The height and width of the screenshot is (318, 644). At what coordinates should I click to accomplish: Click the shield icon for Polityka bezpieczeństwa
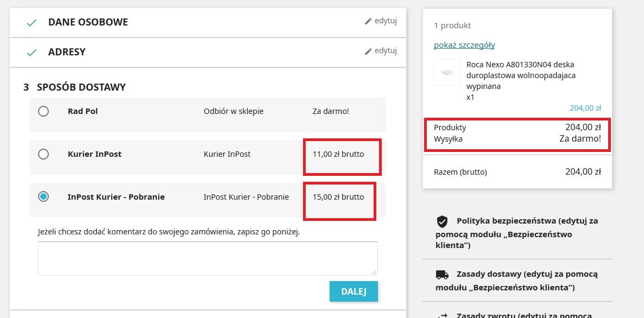click(x=442, y=221)
